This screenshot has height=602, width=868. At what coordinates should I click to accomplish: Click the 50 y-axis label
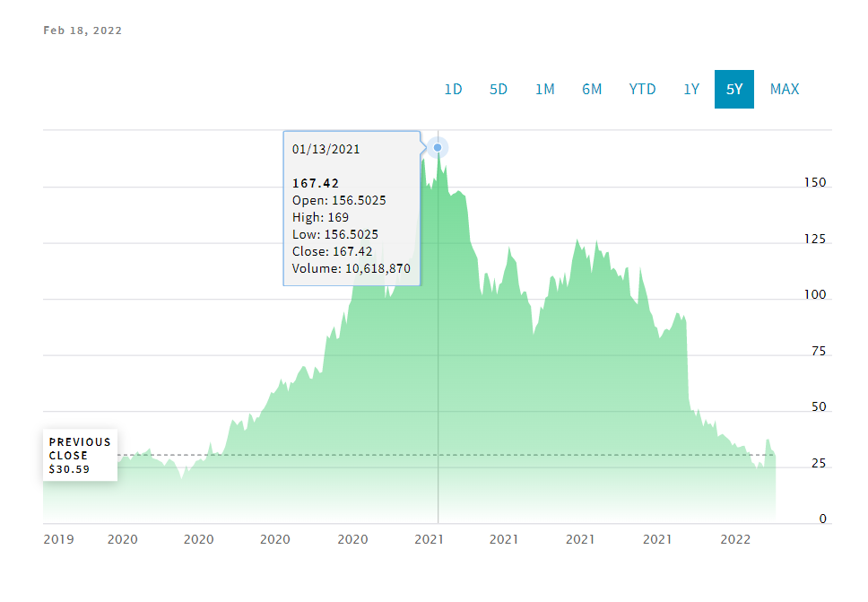[819, 407]
